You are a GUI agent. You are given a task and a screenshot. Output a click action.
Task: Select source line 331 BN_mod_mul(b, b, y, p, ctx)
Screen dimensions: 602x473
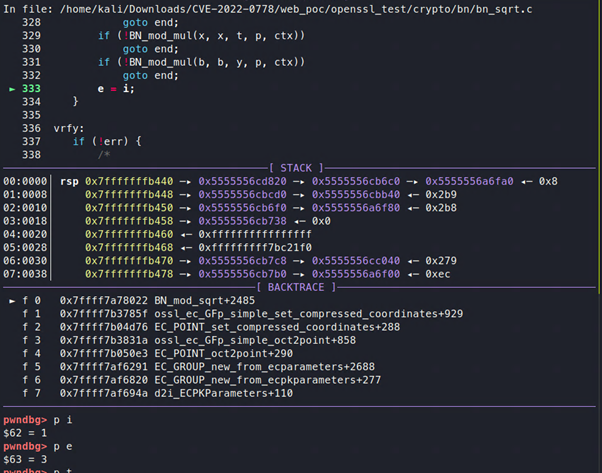click(201, 62)
